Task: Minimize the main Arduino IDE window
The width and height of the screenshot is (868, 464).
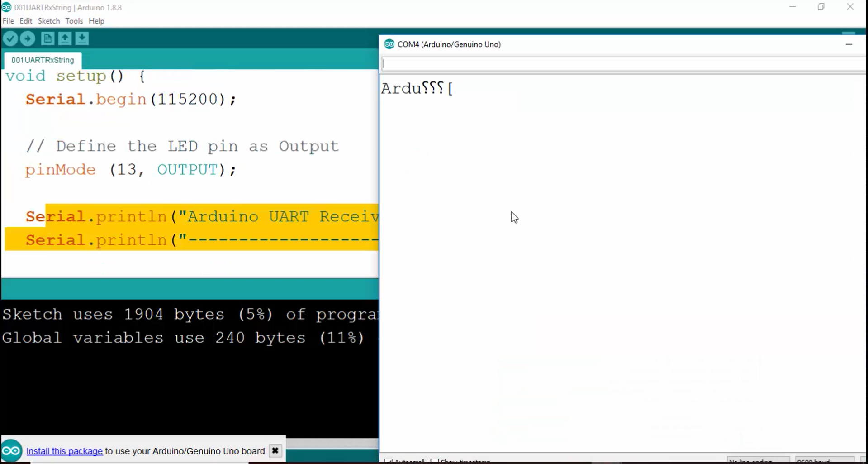Action: [792, 7]
